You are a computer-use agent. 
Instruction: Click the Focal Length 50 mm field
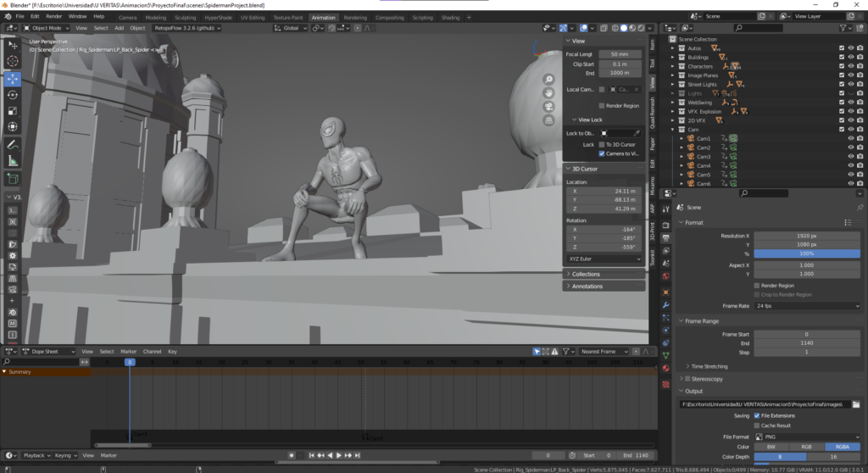pyautogui.click(x=620, y=54)
